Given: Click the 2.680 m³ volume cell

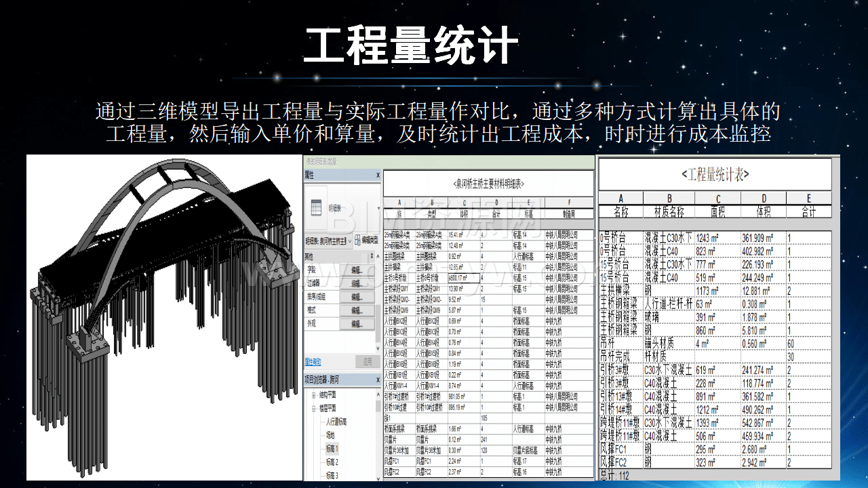Looking at the screenshot, I should [x=764, y=449].
